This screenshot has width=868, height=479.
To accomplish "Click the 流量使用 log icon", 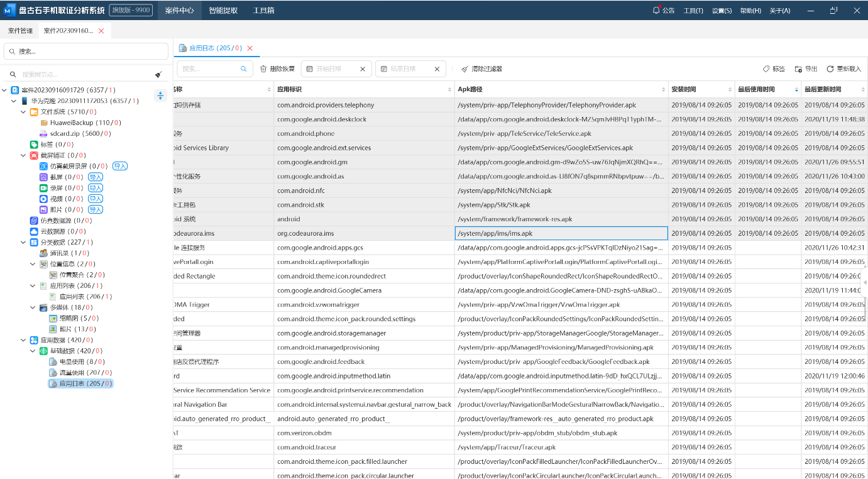I will pos(53,373).
